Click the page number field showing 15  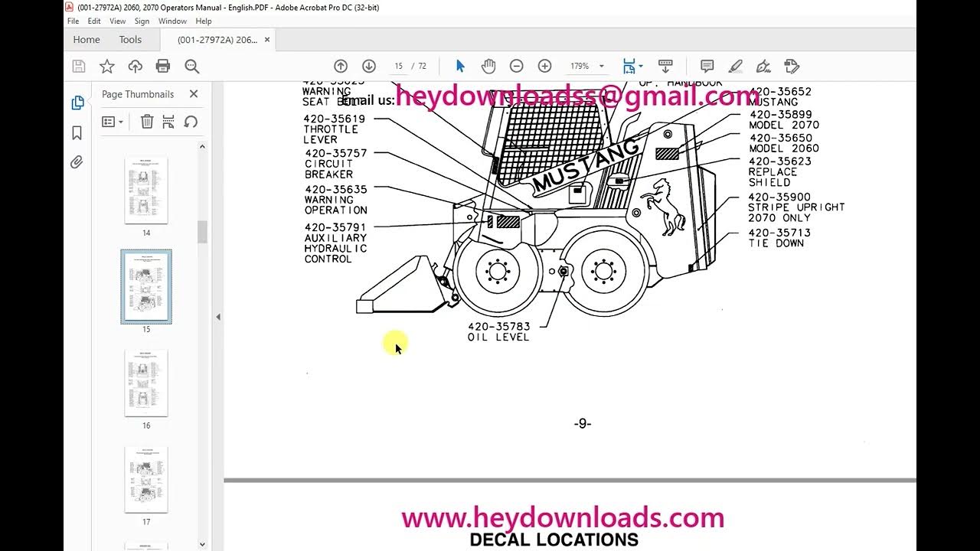click(398, 67)
